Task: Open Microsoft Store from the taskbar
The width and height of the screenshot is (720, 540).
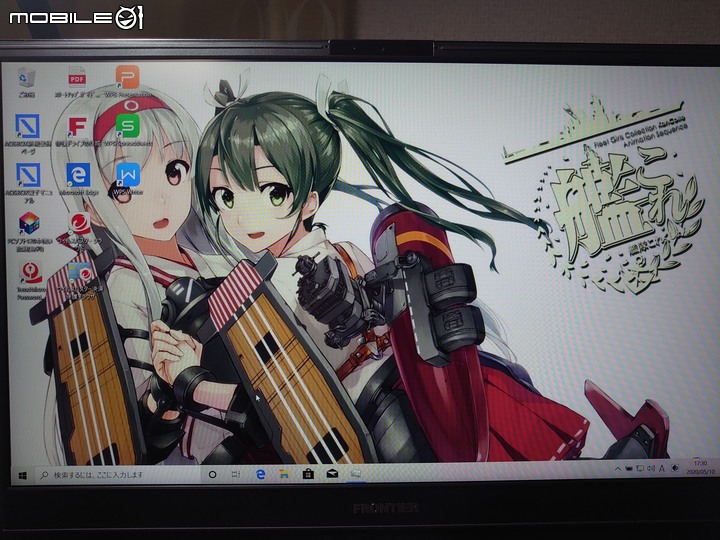Action: point(308,474)
